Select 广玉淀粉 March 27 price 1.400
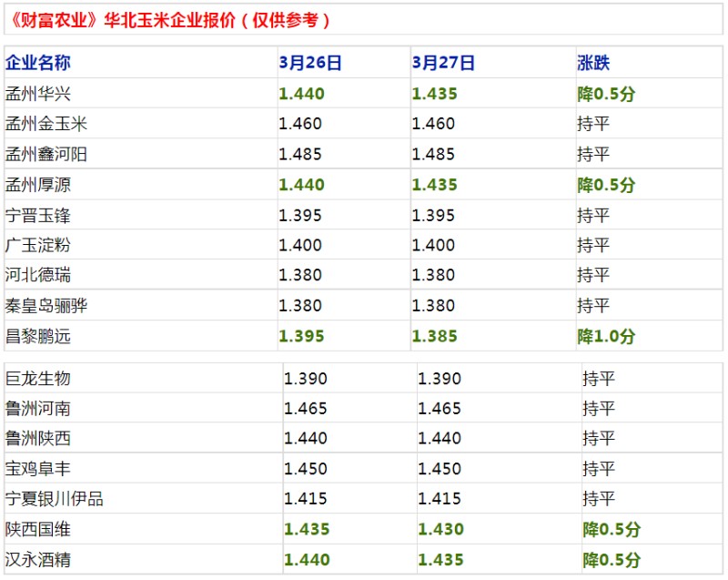The width and height of the screenshot is (728, 580). coord(433,245)
